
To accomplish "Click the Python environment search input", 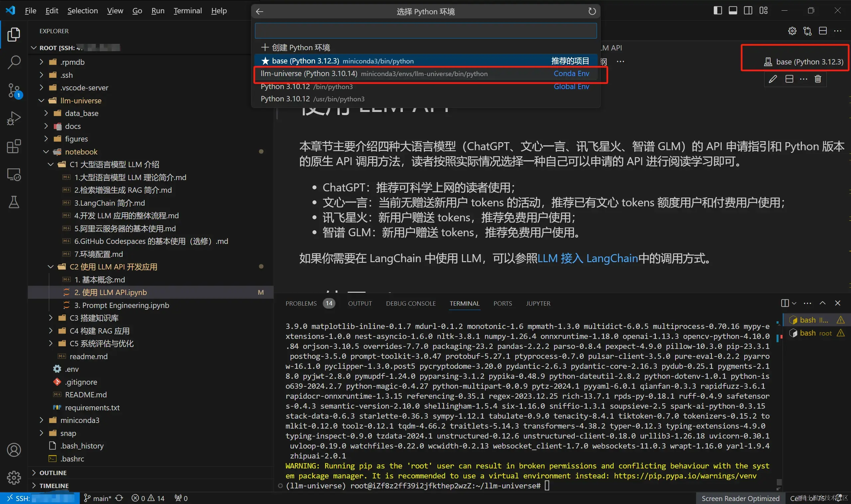I will coord(425,31).
